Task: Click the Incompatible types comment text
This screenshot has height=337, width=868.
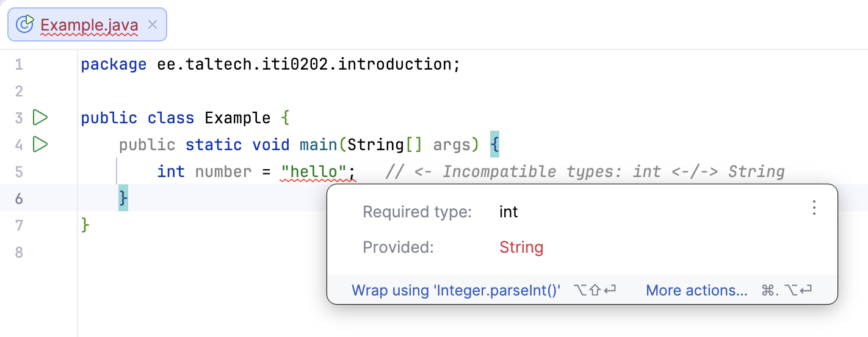Action: pos(585,172)
